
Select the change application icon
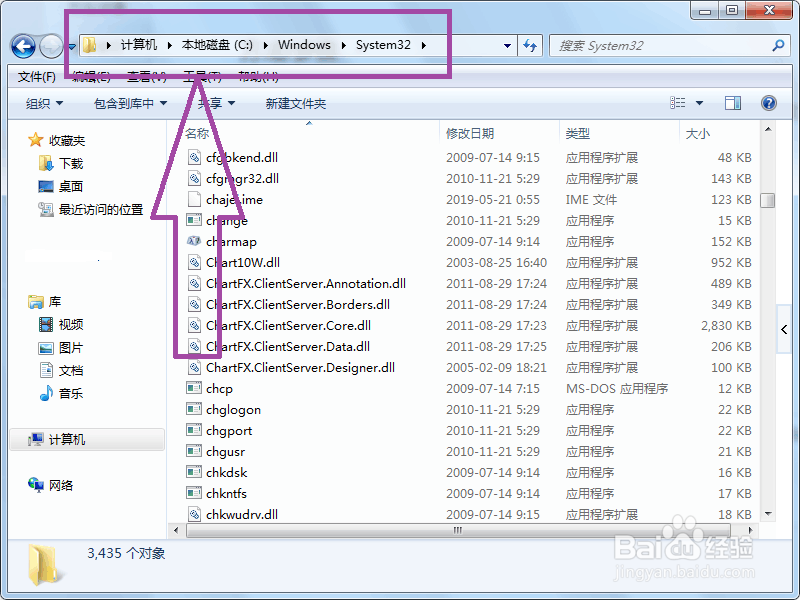coord(194,220)
